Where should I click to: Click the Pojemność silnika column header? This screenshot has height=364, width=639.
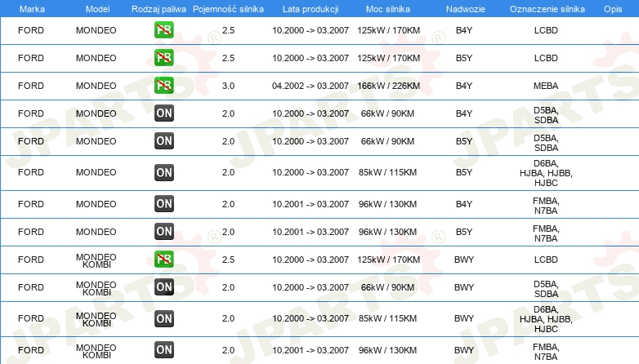tap(228, 9)
